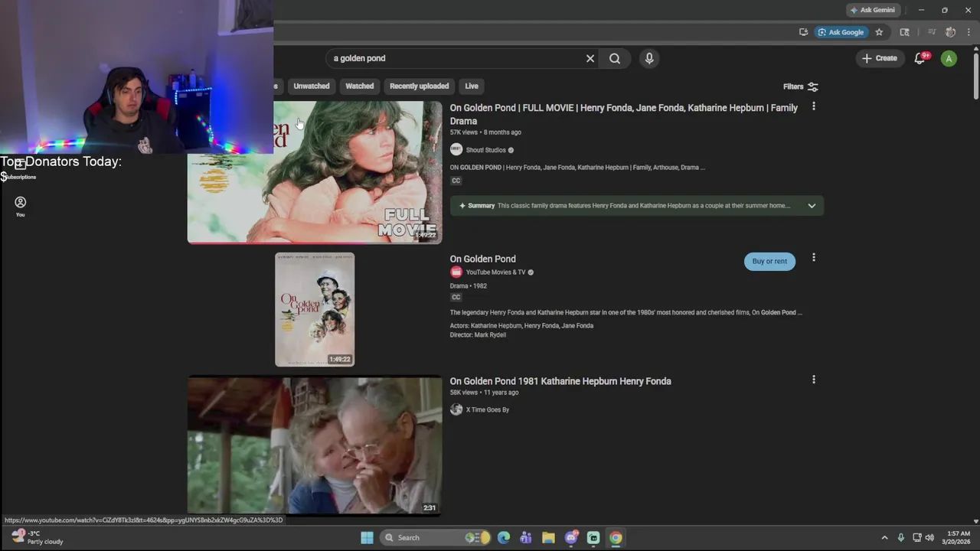Clear the YouTube search box text
The width and height of the screenshot is (980, 551).
[590, 58]
